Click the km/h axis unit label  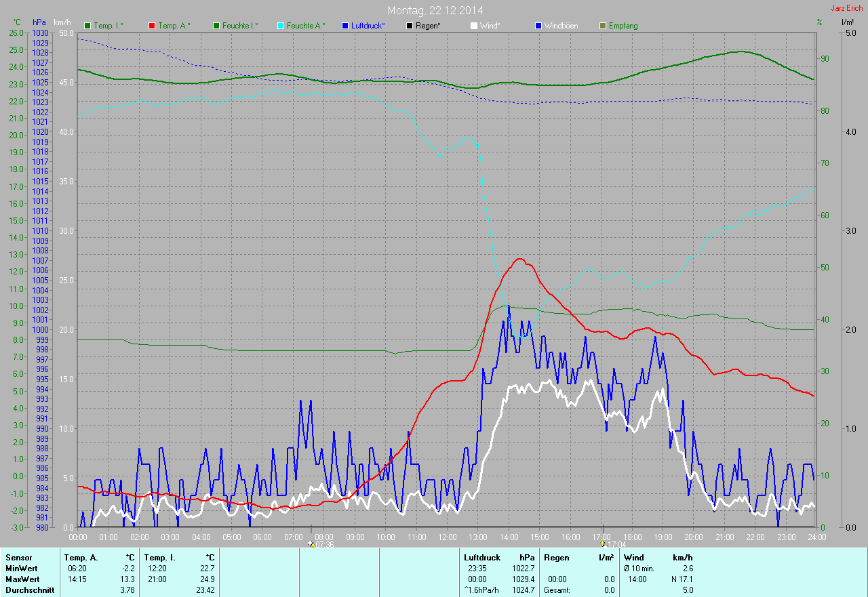click(62, 22)
